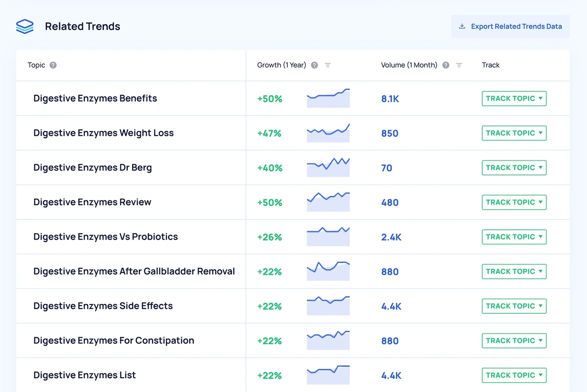
Task: Click the +50% growth for Digestive Enzymes Review
Action: [x=270, y=202]
